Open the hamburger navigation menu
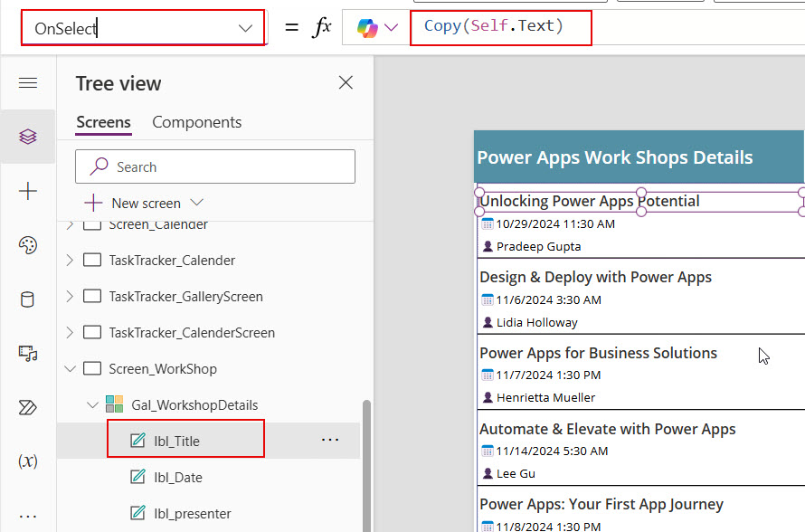 (x=28, y=82)
